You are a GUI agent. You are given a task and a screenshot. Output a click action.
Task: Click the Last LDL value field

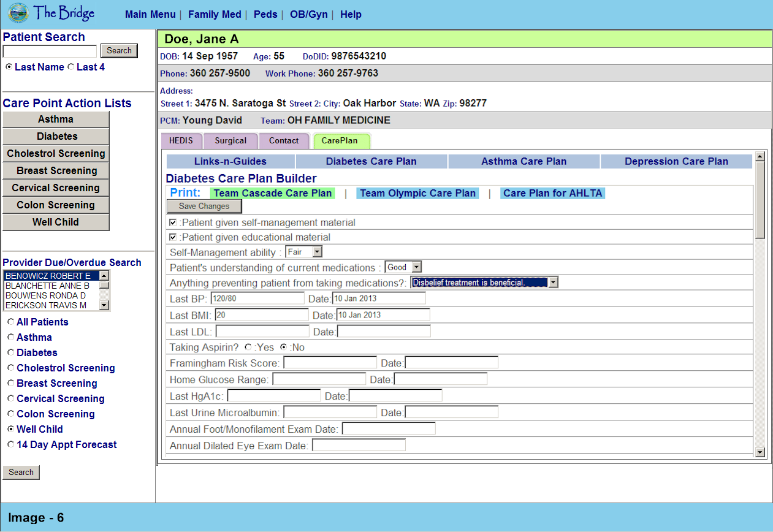262,332
